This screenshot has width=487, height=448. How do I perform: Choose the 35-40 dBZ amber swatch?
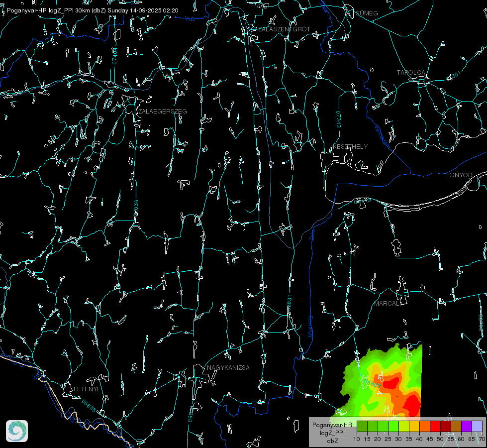(414, 426)
